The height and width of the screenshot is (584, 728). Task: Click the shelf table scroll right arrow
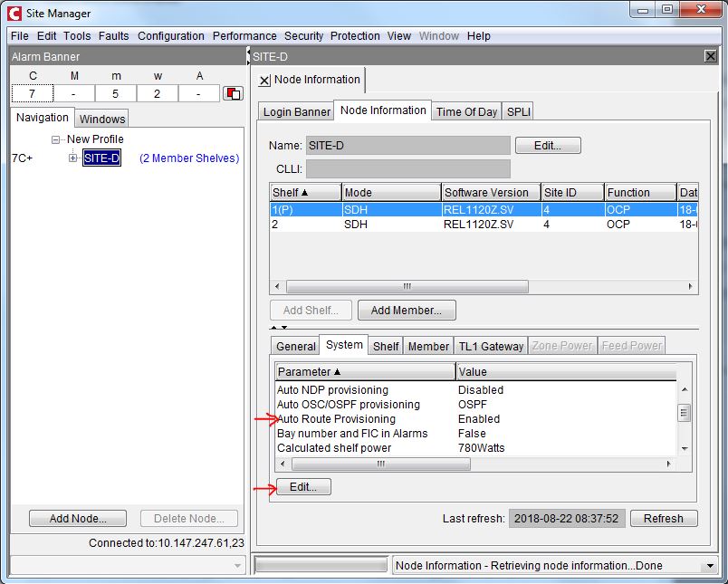click(x=690, y=286)
